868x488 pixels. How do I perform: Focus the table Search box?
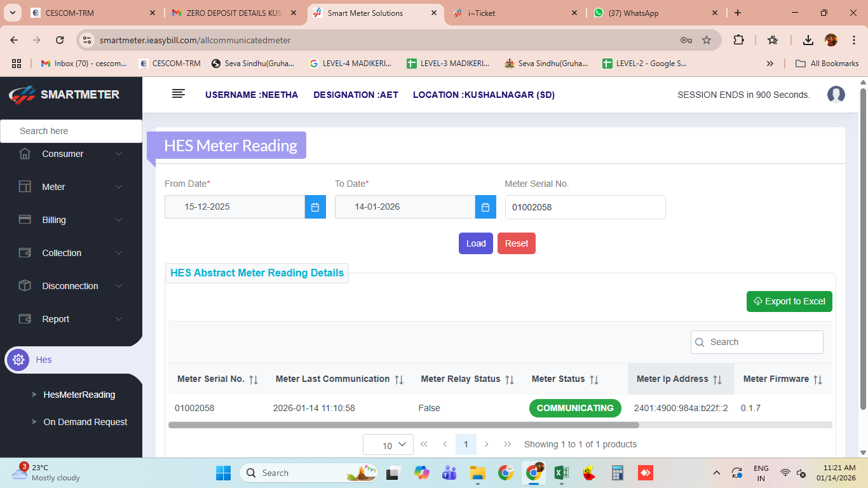[757, 342]
